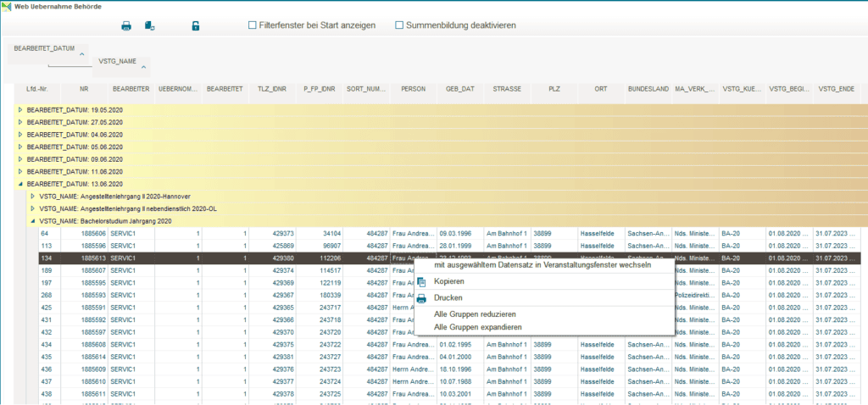Viewport: 868px width, 405px height.
Task: Click the PERSON column header
Action: point(414,89)
